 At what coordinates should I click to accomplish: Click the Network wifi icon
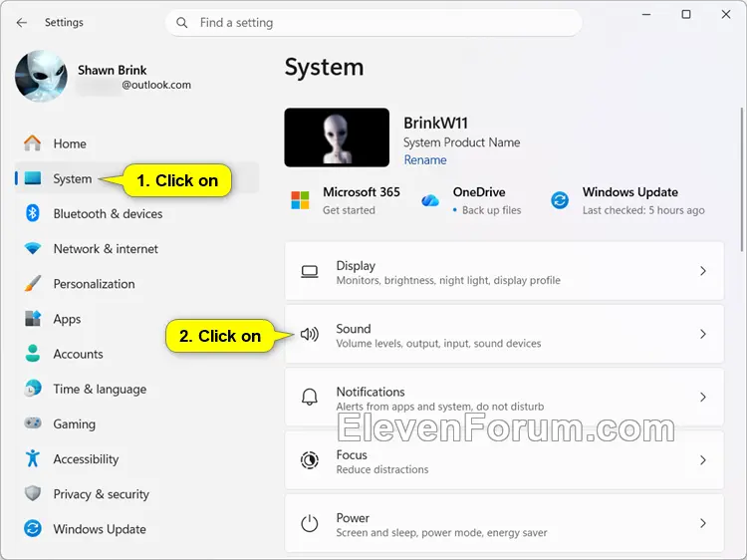click(33, 248)
